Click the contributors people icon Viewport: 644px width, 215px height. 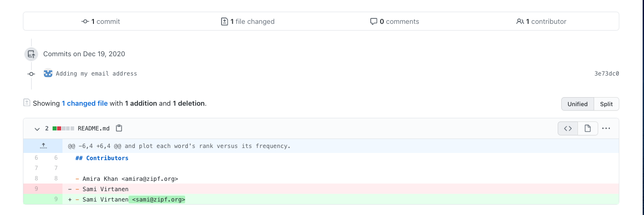tap(520, 22)
